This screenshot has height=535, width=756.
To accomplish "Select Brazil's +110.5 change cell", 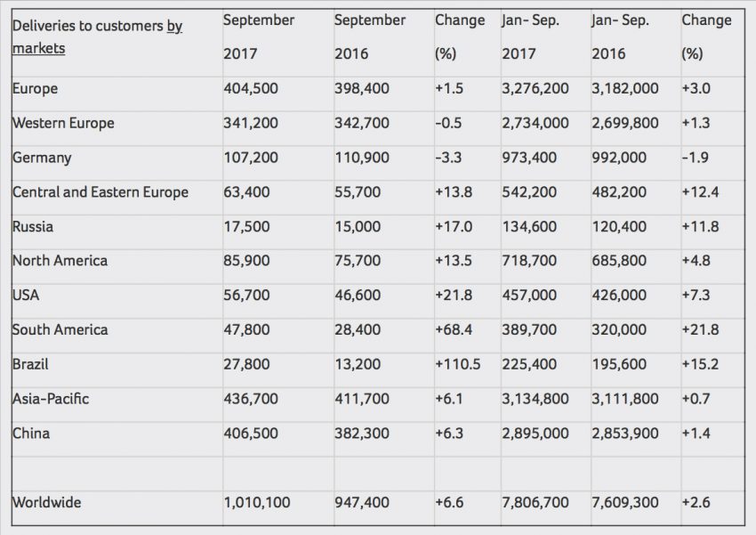I will tap(457, 364).
